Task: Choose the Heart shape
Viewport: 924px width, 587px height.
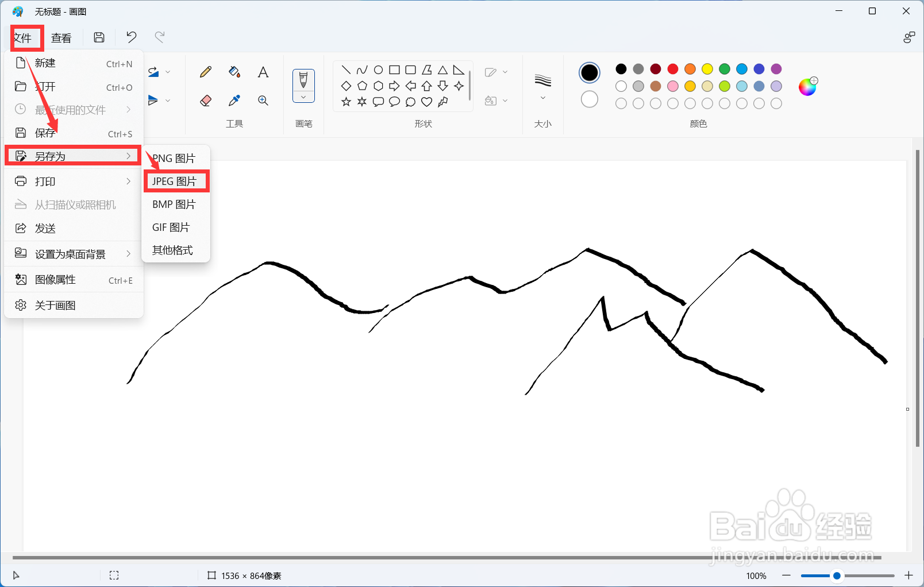Action: 426,102
